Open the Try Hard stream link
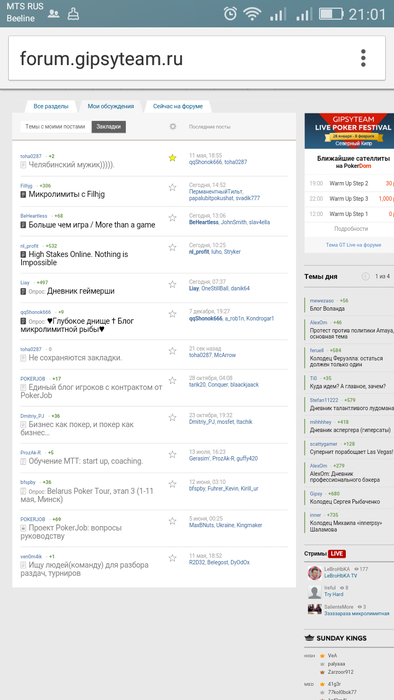The height and width of the screenshot is (700, 394). 334,595
